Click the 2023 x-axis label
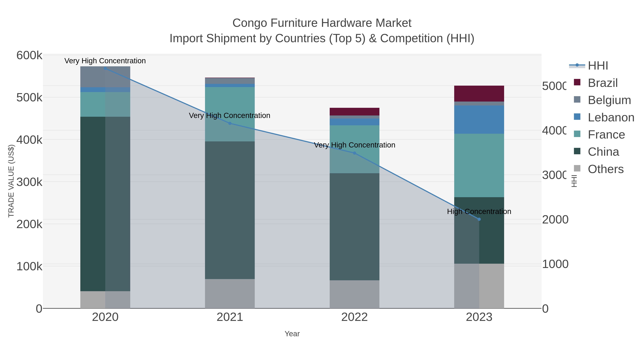 (x=479, y=317)
